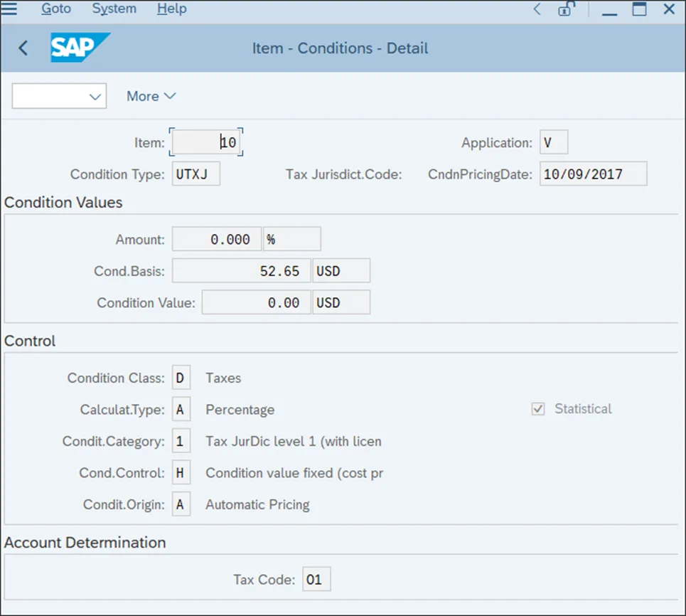Maximize the SAP window

639,9
